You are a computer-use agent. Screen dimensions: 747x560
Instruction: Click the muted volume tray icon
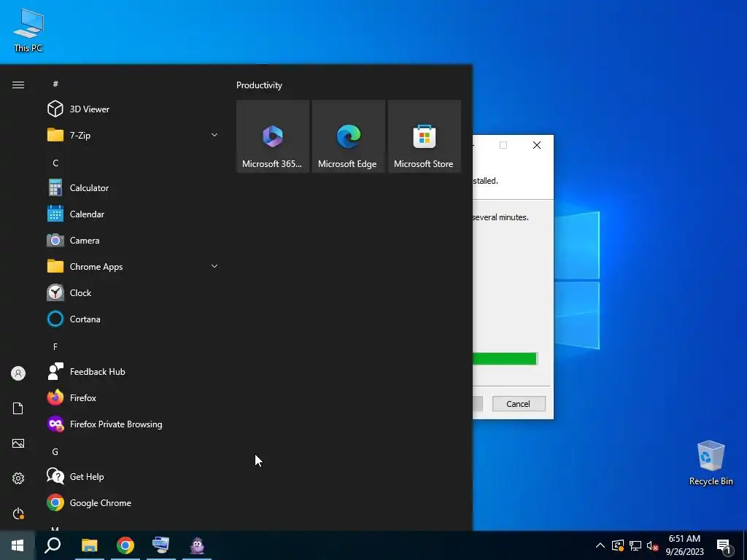pos(652,545)
